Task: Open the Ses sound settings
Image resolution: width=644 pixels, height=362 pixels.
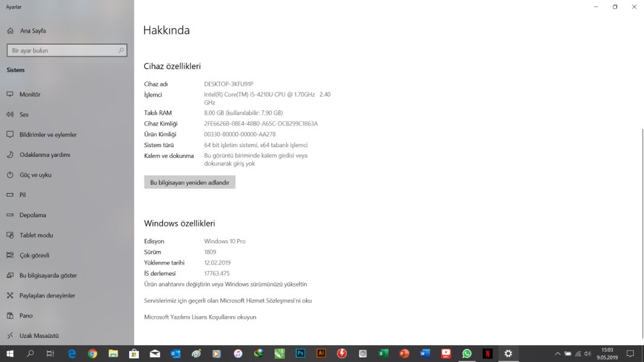Action: [24, 115]
